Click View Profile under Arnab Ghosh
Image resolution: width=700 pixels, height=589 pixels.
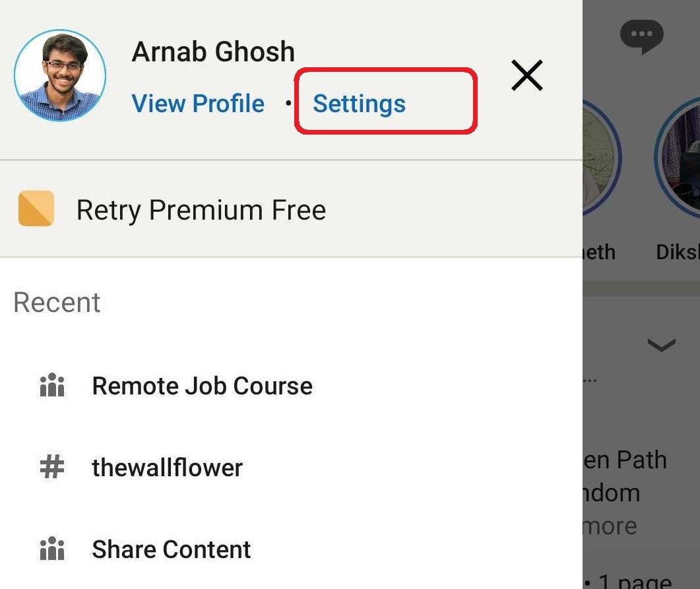[x=198, y=103]
